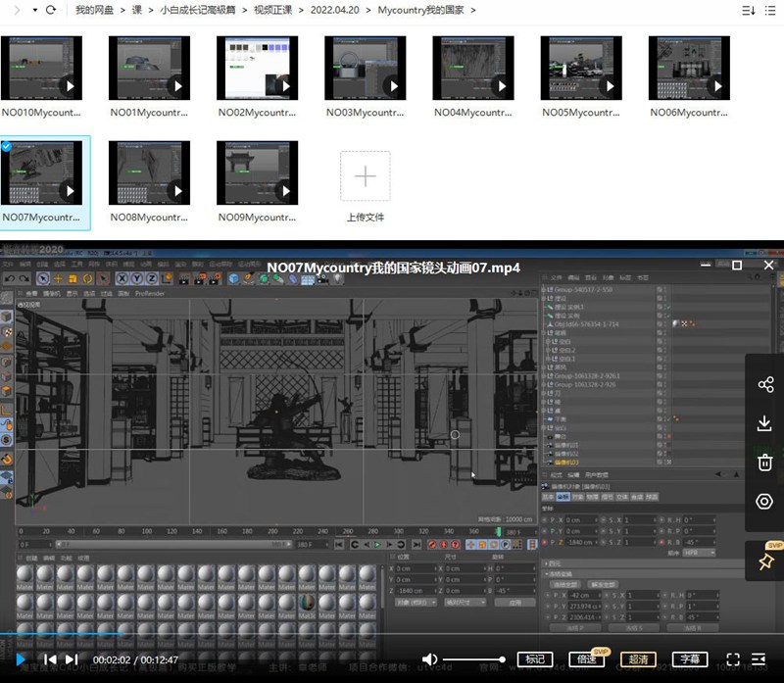The height and width of the screenshot is (683, 784).
Task: Open the NO08Mycountry video thumbnail
Action: pyautogui.click(x=150, y=173)
